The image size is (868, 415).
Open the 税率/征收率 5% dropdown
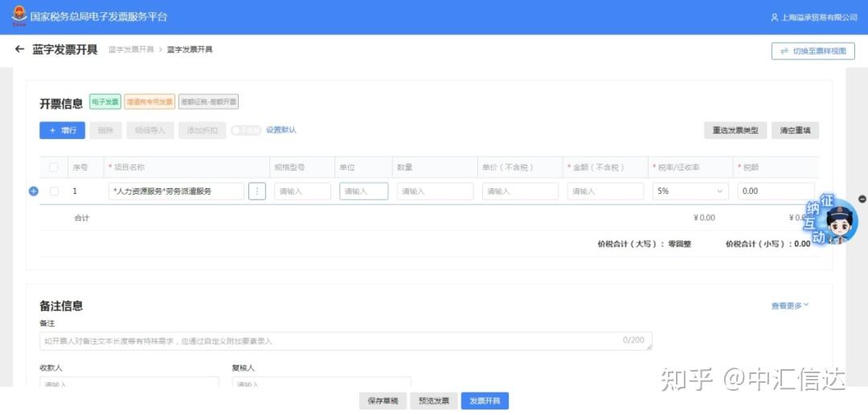click(x=691, y=191)
